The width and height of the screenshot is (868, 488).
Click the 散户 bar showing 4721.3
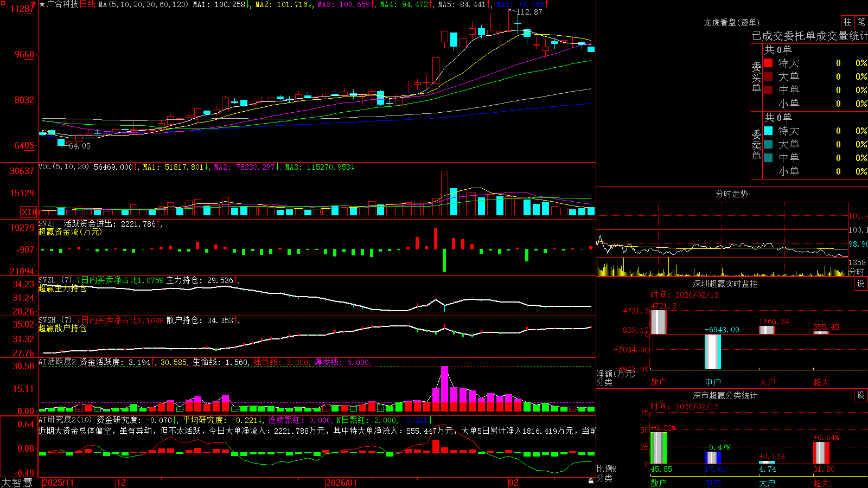click(658, 322)
